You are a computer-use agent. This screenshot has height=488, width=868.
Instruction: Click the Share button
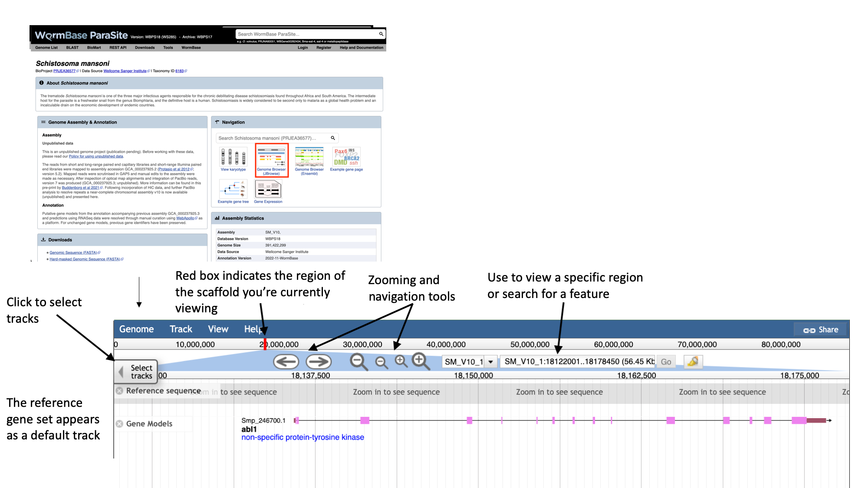coord(821,330)
